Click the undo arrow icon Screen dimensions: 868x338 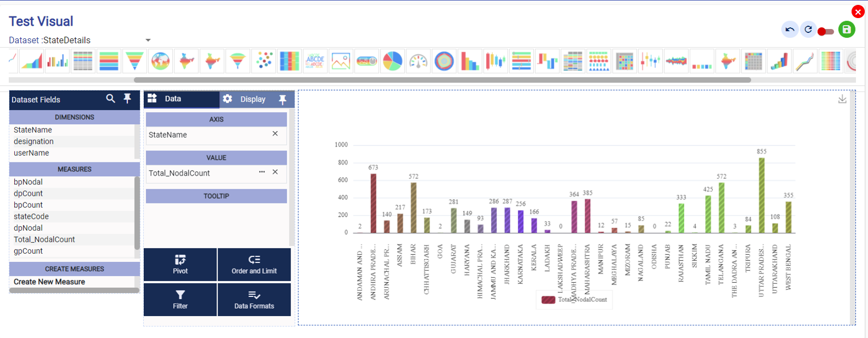point(790,30)
